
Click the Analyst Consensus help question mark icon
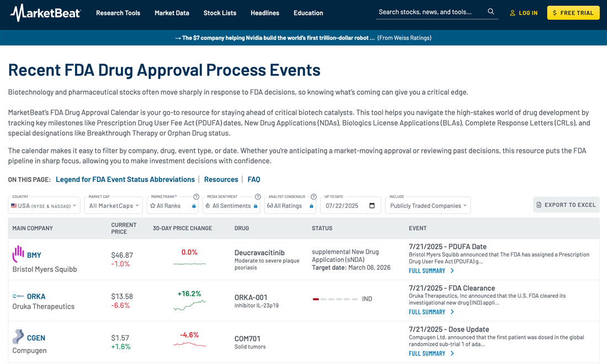tap(313, 197)
